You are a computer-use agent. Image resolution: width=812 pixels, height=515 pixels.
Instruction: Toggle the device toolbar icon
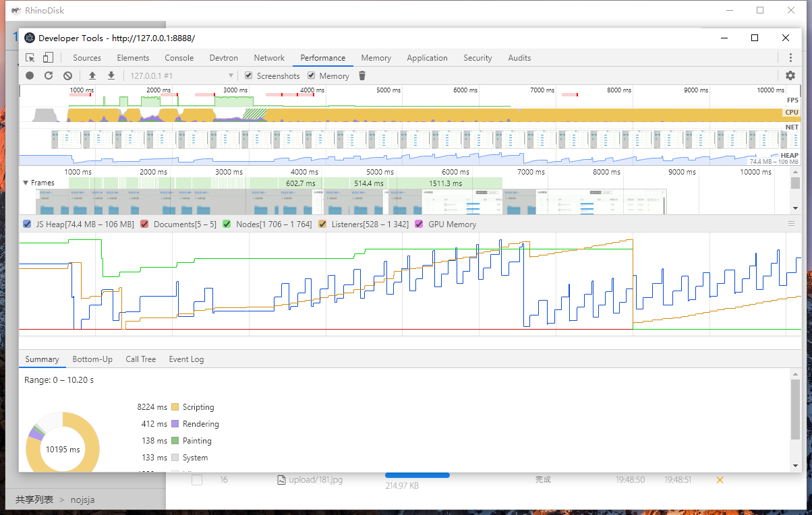pyautogui.click(x=48, y=58)
